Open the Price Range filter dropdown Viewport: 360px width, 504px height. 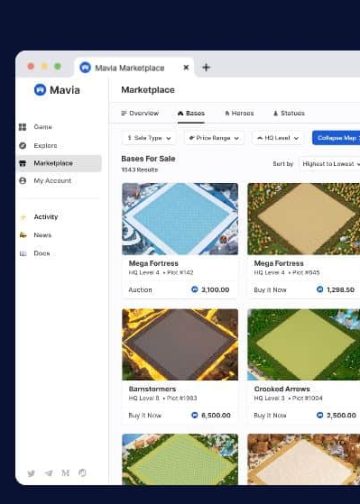[214, 138]
